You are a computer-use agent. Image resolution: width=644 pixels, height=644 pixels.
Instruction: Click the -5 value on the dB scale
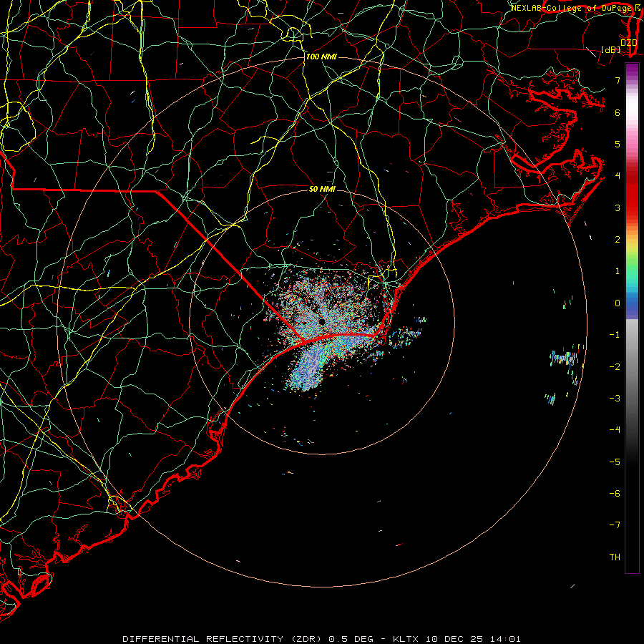click(x=615, y=462)
